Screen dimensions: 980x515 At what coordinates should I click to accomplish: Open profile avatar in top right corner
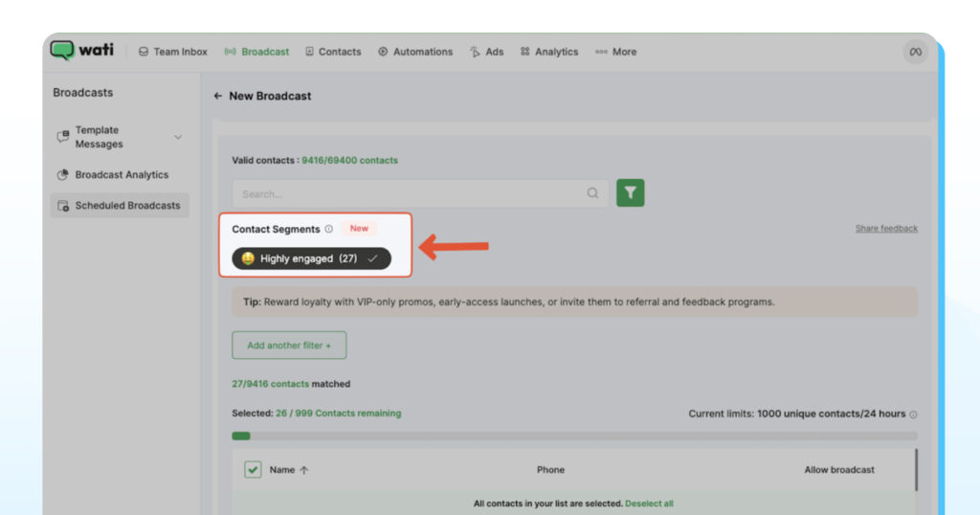(915, 52)
